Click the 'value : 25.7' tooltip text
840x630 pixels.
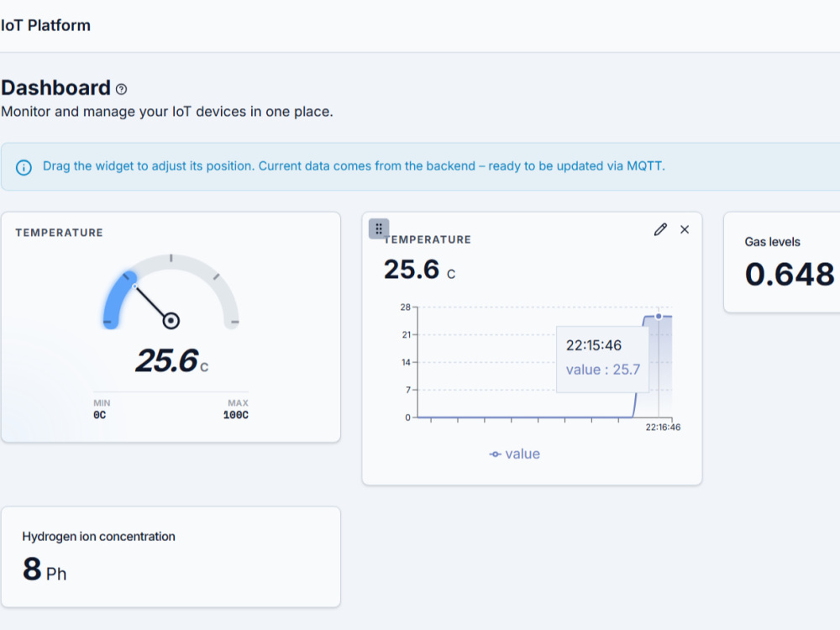pos(602,370)
